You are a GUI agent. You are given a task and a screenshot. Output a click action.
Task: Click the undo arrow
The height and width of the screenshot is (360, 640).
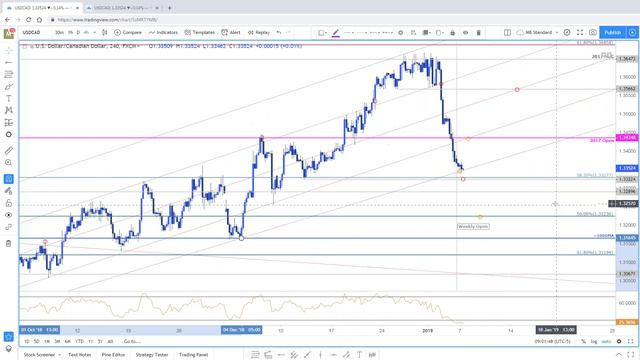279,32
